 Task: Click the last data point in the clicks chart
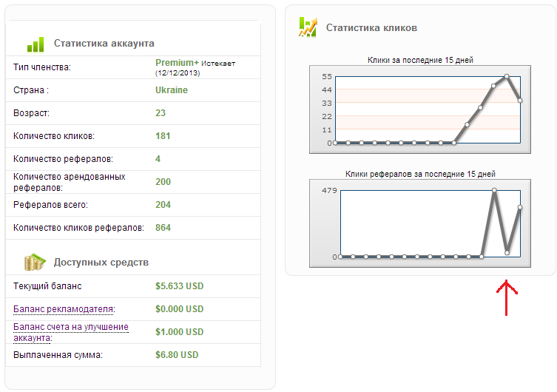[x=520, y=100]
